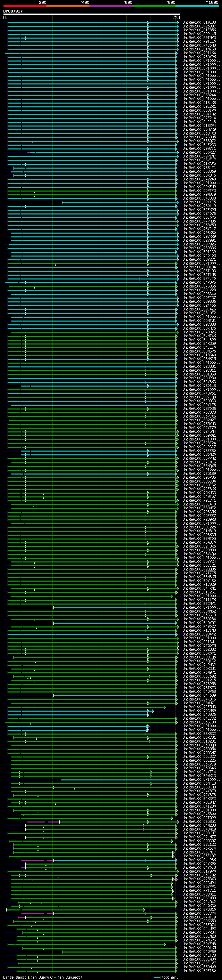Select hit label UniRef100_C4LTS8
Viewport: 222px width, 980px height.
coord(199,955)
